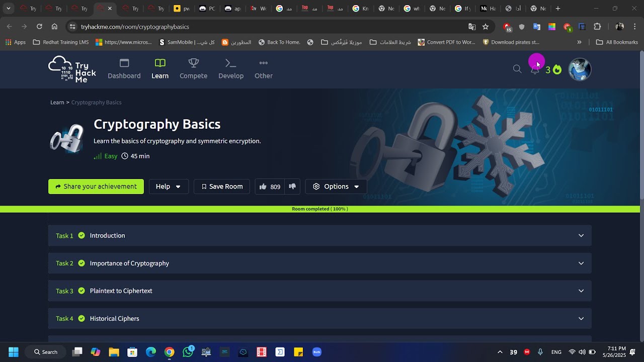Open the Develop navigation item

pyautogui.click(x=231, y=69)
